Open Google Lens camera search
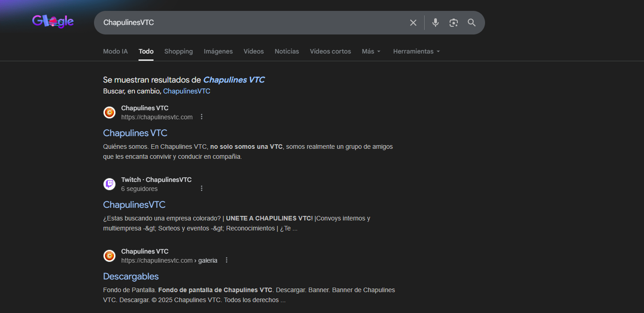Viewport: 644px width, 313px height. pyautogui.click(x=453, y=22)
